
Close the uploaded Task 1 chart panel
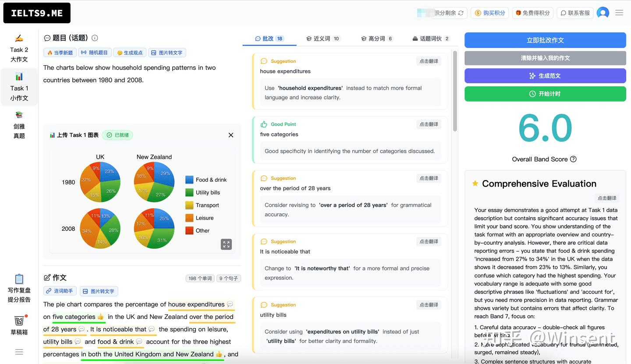pyautogui.click(x=231, y=135)
